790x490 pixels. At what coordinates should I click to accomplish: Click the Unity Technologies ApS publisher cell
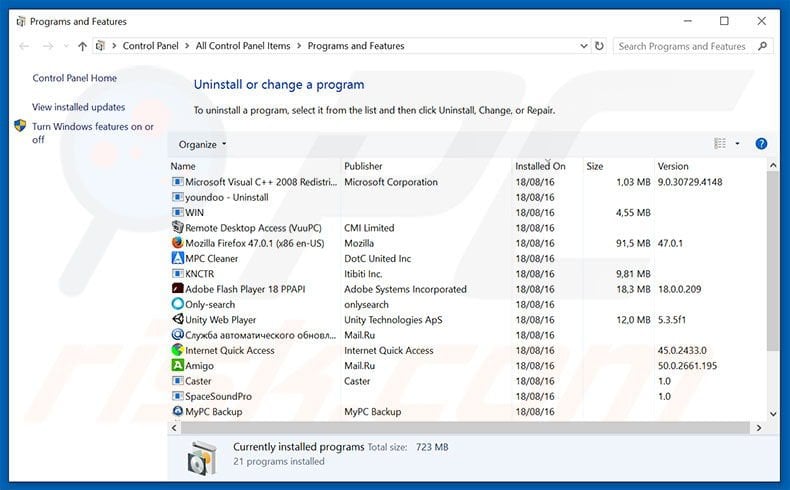[393, 320]
